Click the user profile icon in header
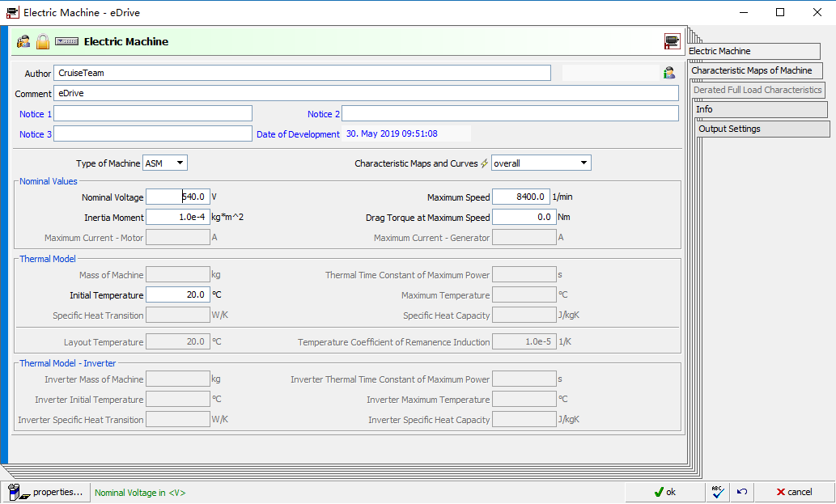Viewport: 836px width, 504px height. 23,41
